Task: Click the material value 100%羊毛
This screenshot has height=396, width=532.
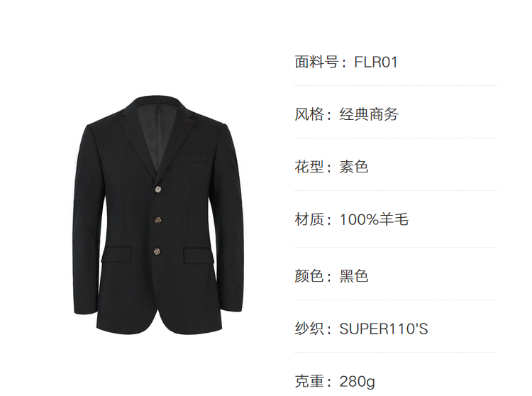Action: pyautogui.click(x=374, y=219)
